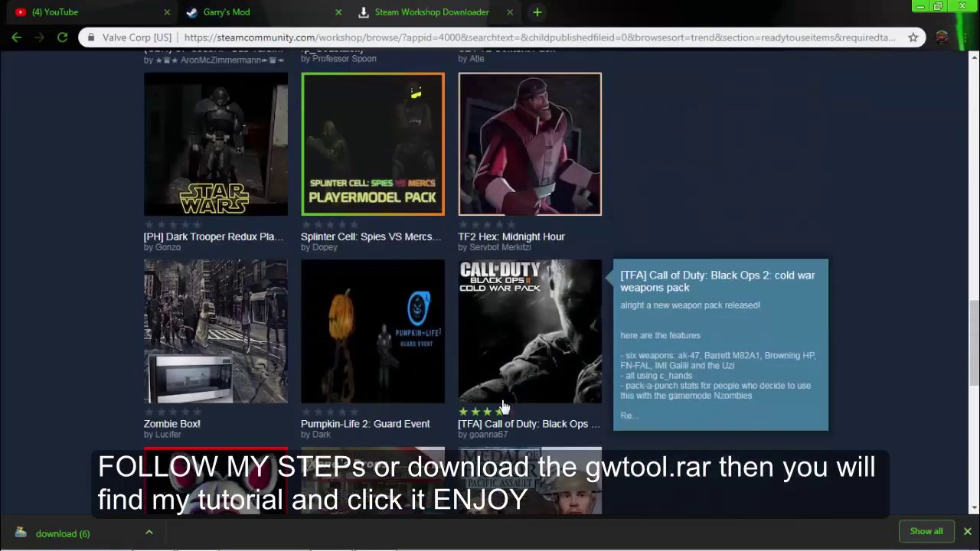This screenshot has height=551, width=980.
Task: Open the Call of Duty Cold War Pack thumbnail
Action: pos(530,331)
